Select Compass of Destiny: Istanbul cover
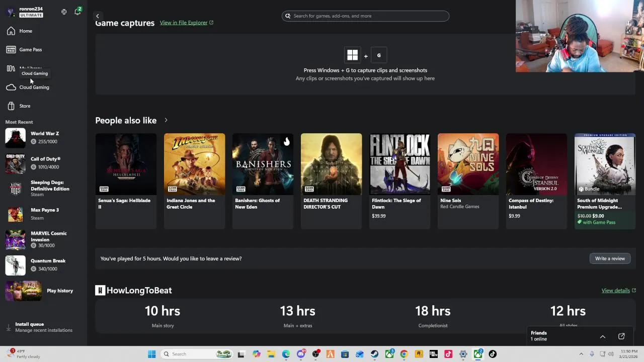This screenshot has height=362, width=644. pos(537,164)
